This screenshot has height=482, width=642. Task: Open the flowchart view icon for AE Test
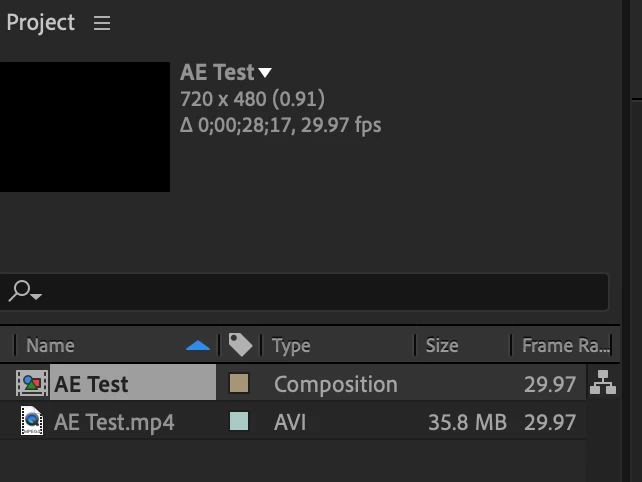603,382
